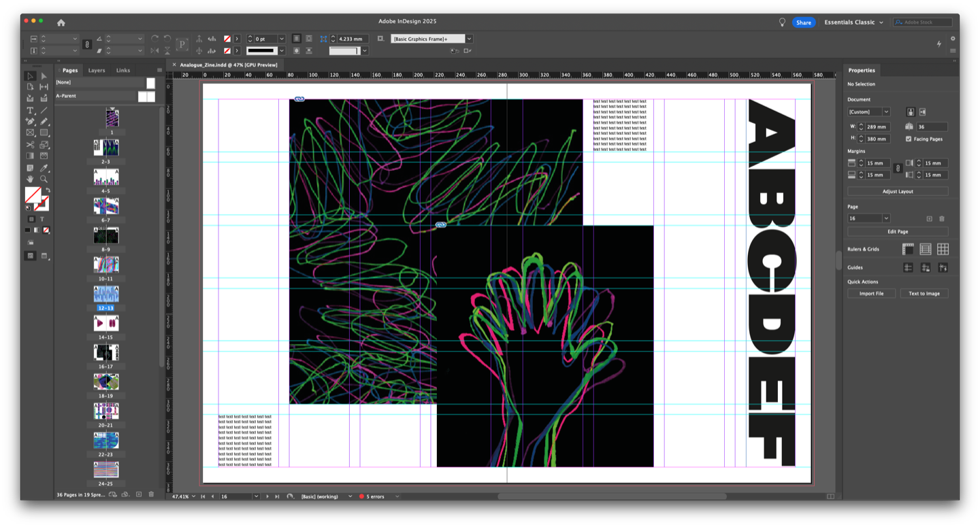This screenshot has width=980, height=527.
Task: Click the Adjust Layout button
Action: pyautogui.click(x=898, y=192)
